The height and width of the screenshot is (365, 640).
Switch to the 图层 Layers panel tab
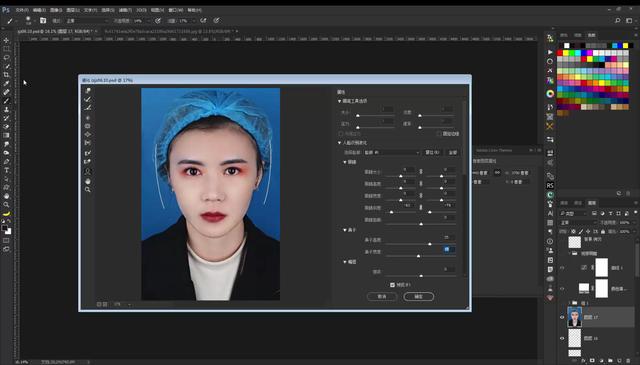(x=591, y=203)
